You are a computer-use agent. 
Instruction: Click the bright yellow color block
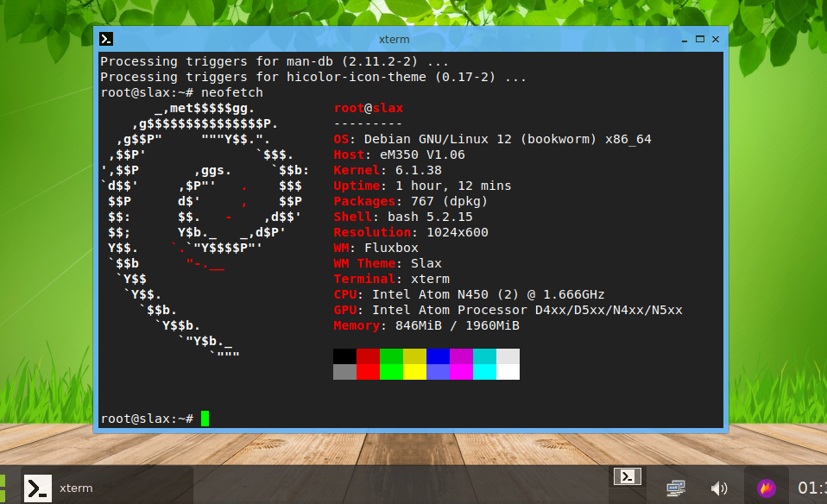414,372
